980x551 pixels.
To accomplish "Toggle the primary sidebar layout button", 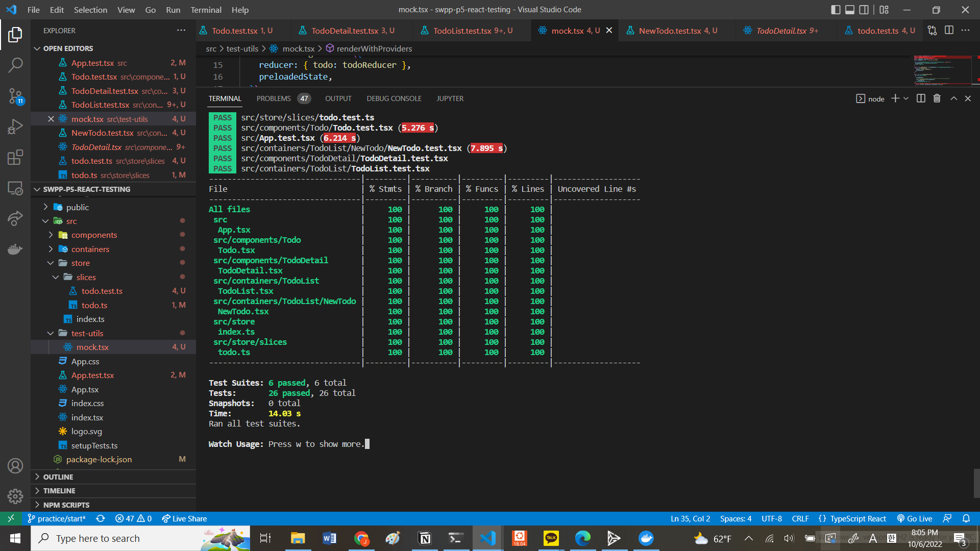I will 836,10.
